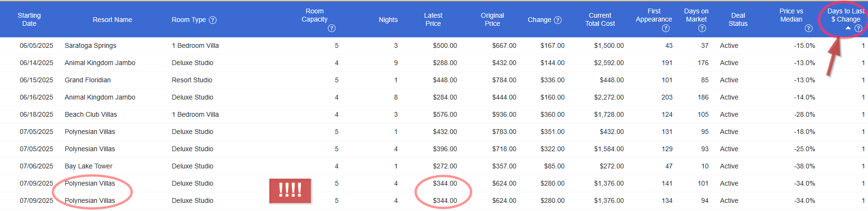
Task: Show Price vs Median help icon
Action: pyautogui.click(x=809, y=29)
